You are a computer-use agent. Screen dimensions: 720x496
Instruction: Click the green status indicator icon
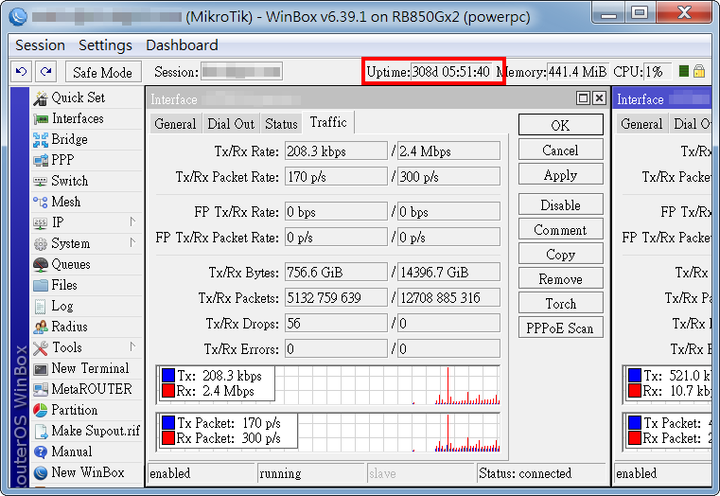684,71
